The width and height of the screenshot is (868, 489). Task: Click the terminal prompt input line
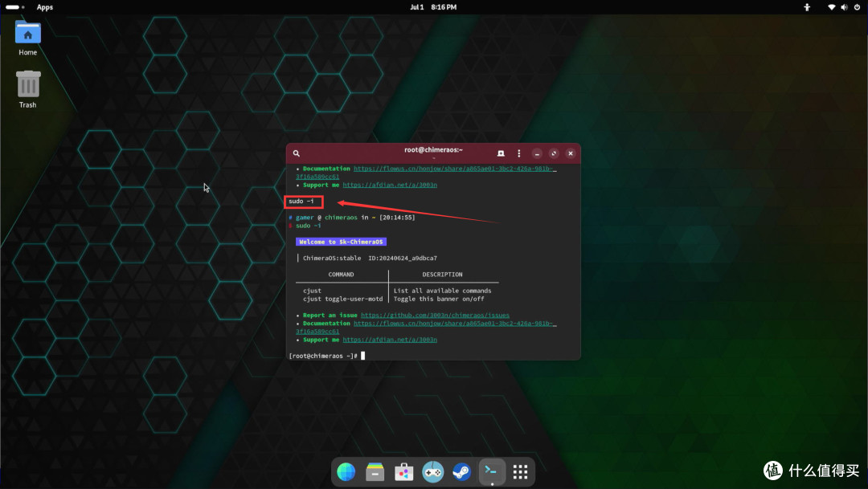click(363, 356)
